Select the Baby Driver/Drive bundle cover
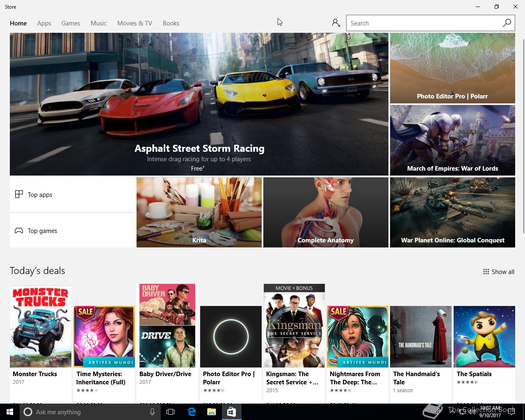The height and width of the screenshot is (420, 525). click(167, 326)
